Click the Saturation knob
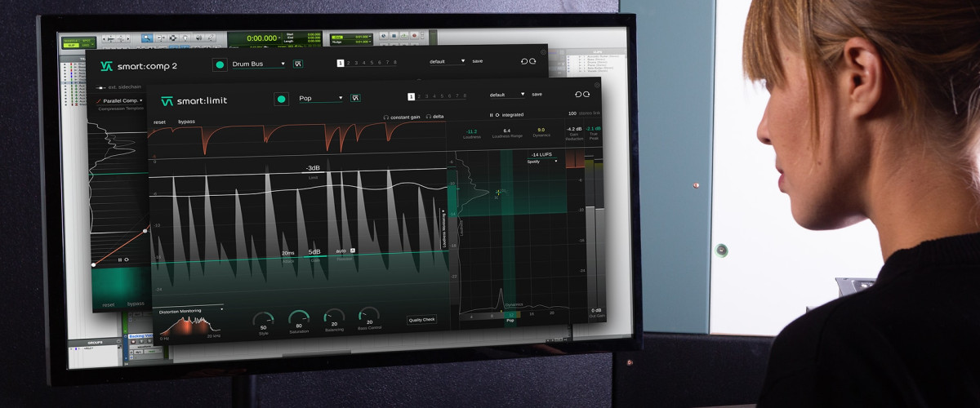The height and width of the screenshot is (408, 980). [x=299, y=318]
